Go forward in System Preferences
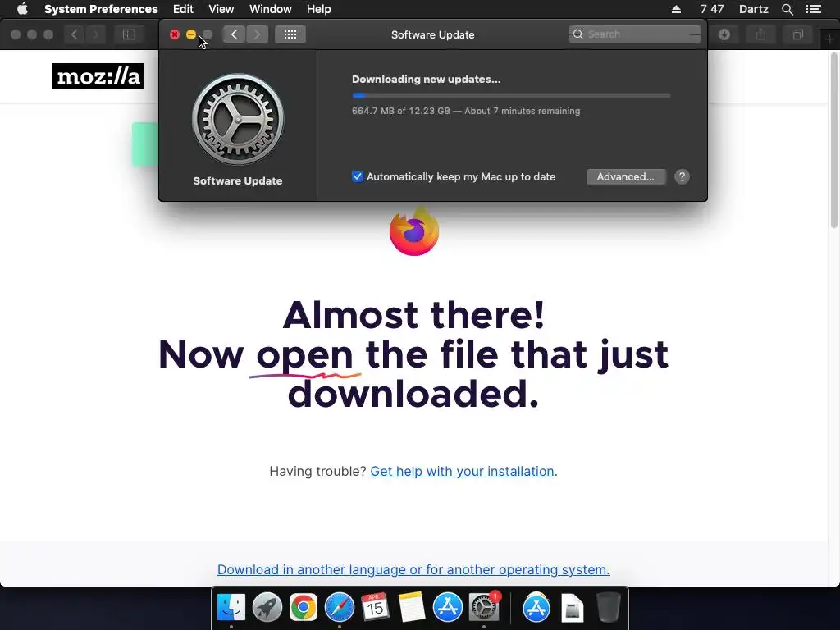This screenshot has width=840, height=630. [257, 34]
